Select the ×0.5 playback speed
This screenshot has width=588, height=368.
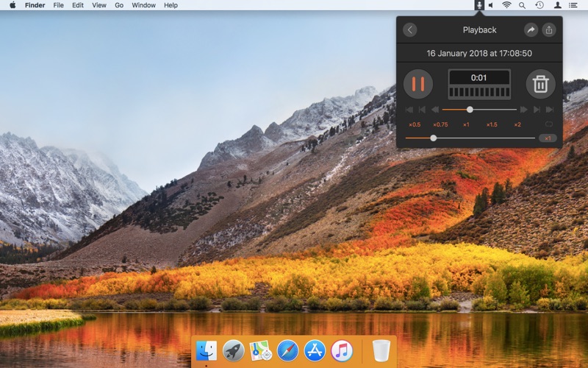click(x=415, y=124)
